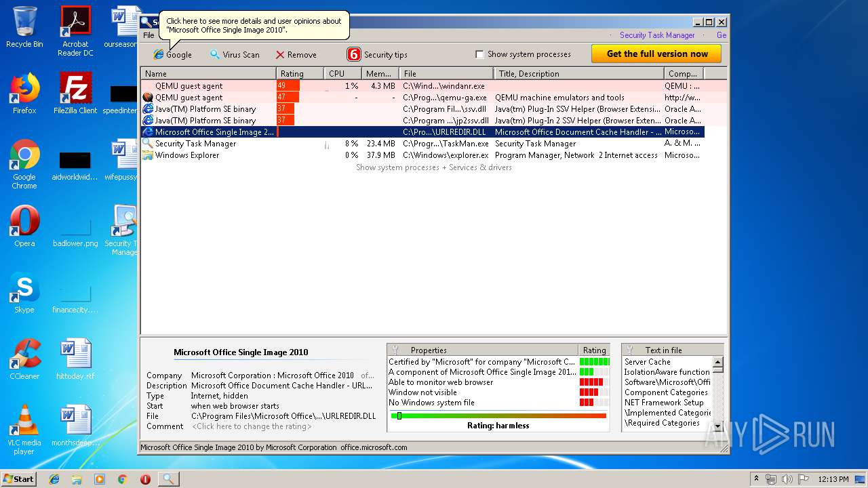Sort process list by CPU column
The image size is (868, 488).
point(342,73)
